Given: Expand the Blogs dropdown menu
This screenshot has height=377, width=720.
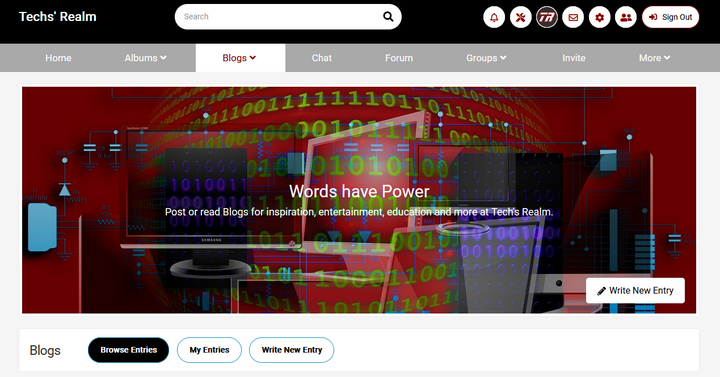Looking at the screenshot, I should point(239,58).
